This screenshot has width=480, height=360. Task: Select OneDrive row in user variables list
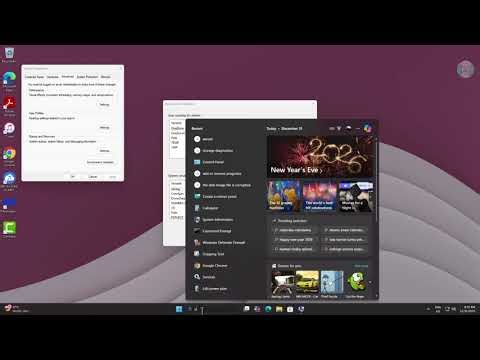click(x=178, y=128)
